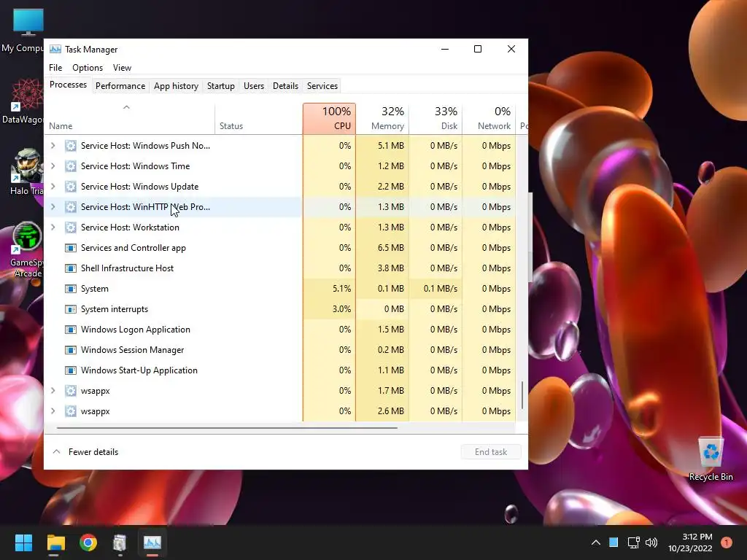
Task: Click the gear icon for Service Host: Windows Update
Action: pos(71,187)
